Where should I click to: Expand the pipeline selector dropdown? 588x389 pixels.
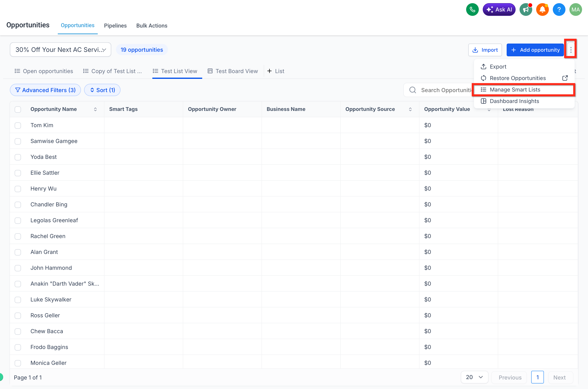(61, 50)
